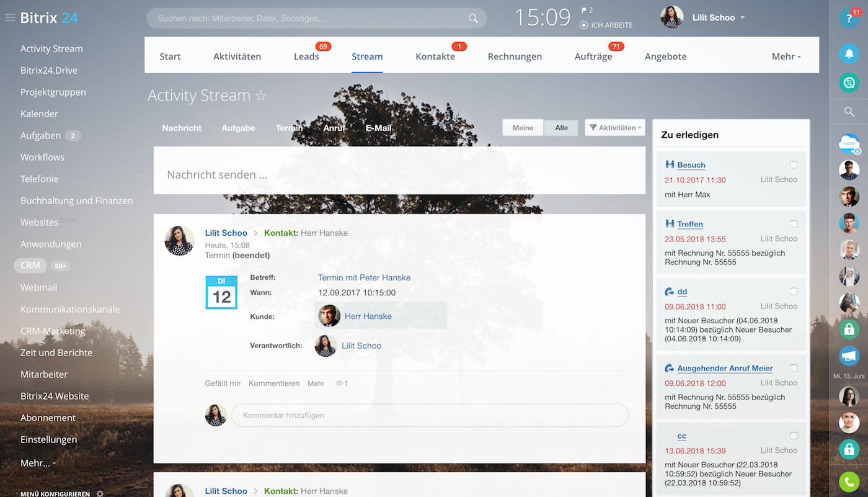Mark Besuch task as done
This screenshot has width=868, height=497.
(x=794, y=164)
